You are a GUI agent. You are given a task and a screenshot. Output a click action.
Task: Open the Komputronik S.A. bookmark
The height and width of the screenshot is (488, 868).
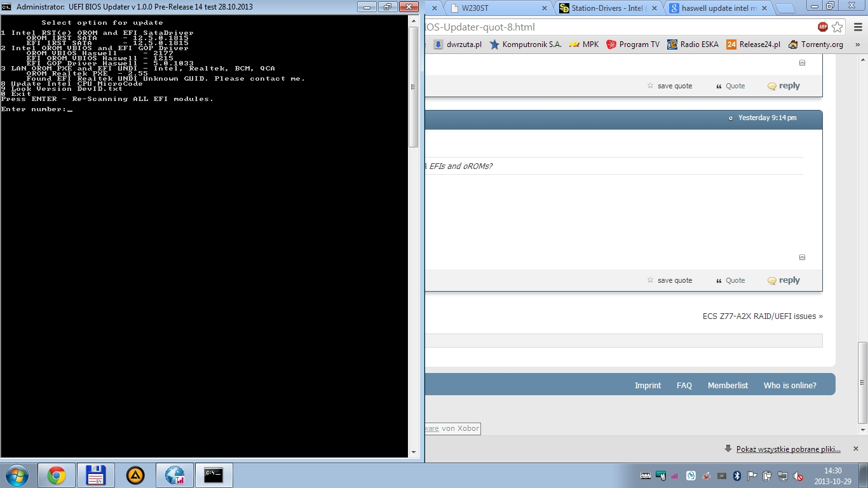(x=526, y=44)
